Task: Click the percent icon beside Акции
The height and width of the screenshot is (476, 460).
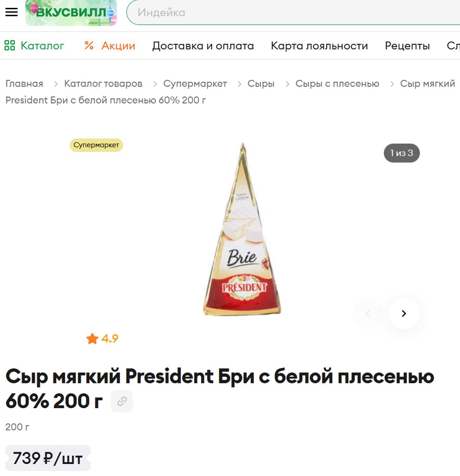Action: [89, 46]
